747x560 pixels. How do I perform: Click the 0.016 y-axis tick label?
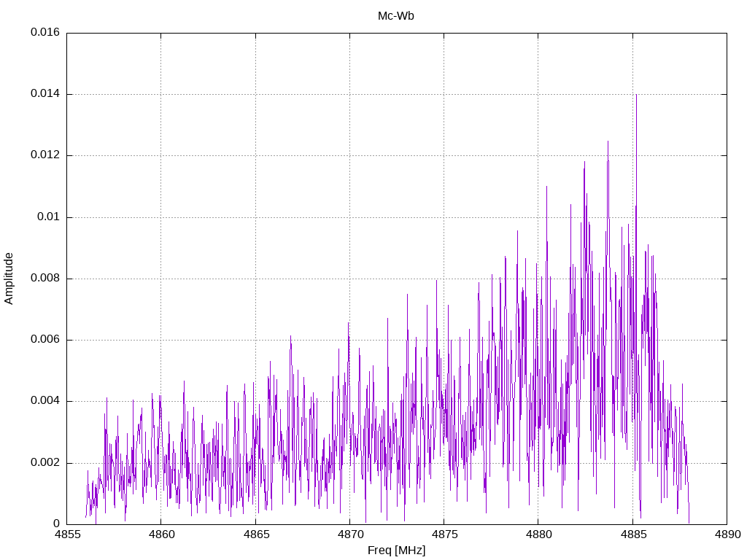click(45, 33)
